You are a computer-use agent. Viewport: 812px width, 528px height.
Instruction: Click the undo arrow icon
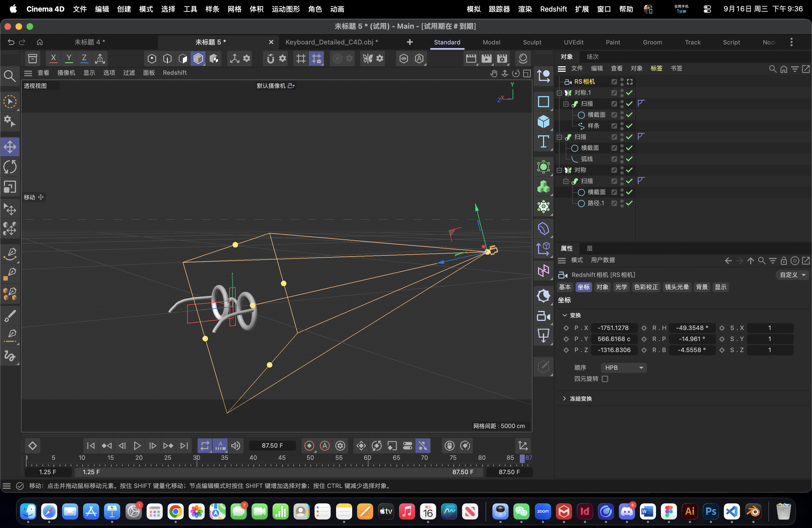(11, 42)
